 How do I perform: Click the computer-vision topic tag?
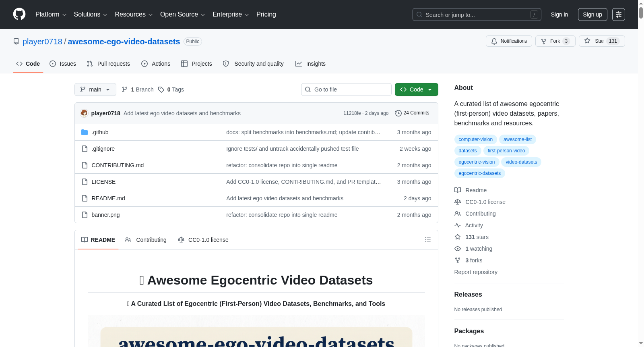click(475, 139)
